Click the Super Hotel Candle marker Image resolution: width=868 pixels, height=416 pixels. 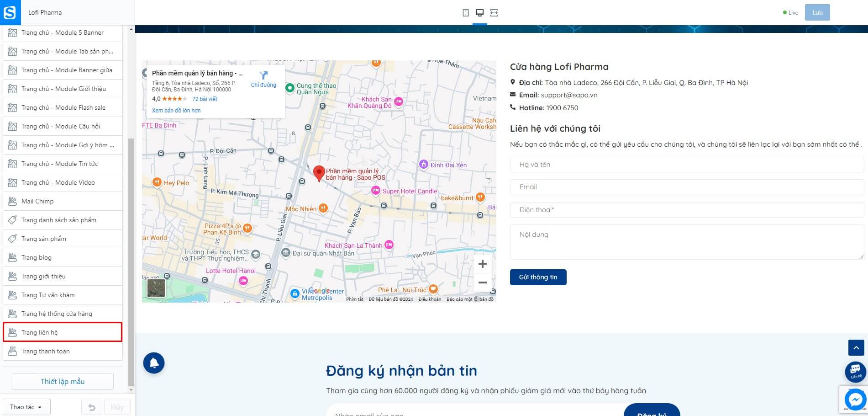pos(376,191)
